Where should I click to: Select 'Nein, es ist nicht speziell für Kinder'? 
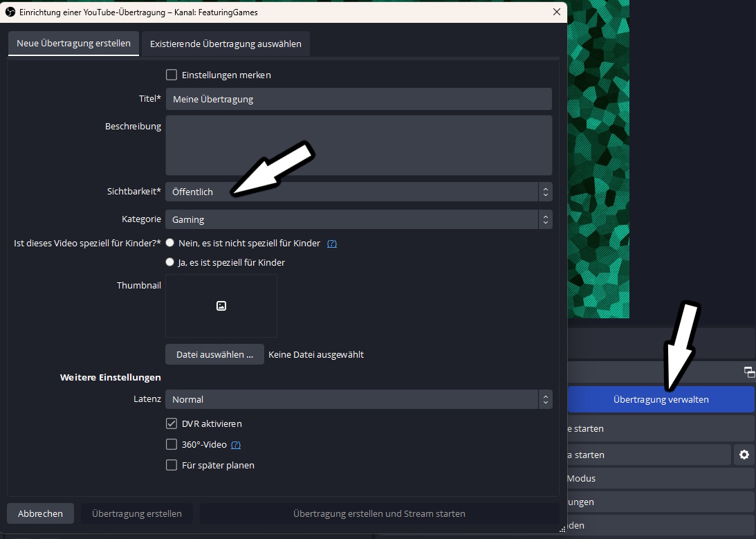point(169,243)
